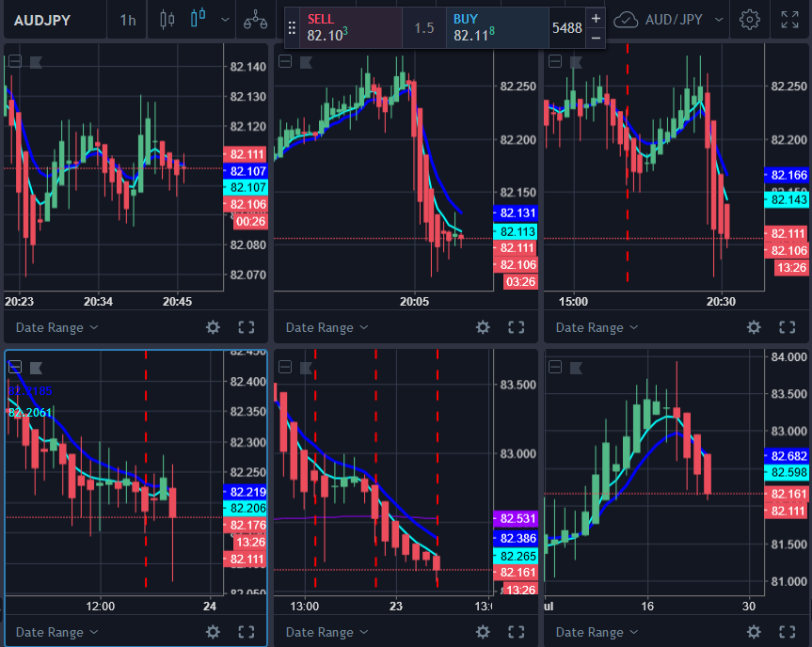Screen dimensions: 812x647
Task: Increase order quantity with plus button
Action: pyautogui.click(x=596, y=18)
